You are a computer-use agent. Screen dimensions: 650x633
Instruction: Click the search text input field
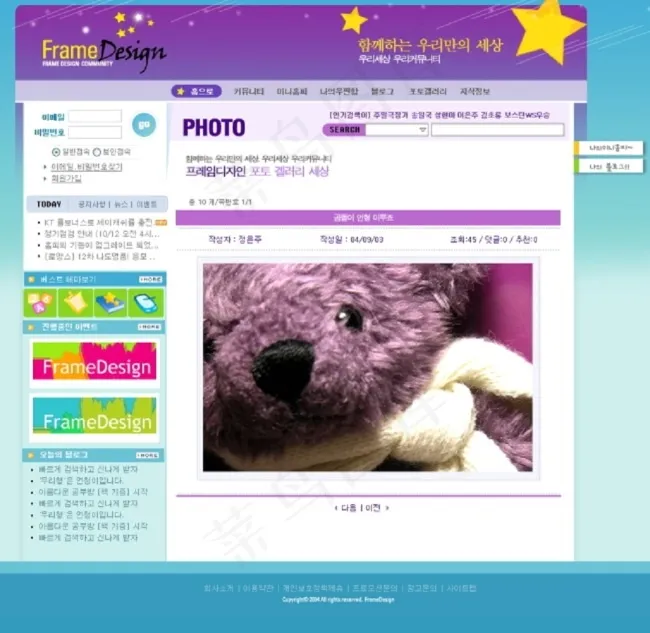[497, 130]
